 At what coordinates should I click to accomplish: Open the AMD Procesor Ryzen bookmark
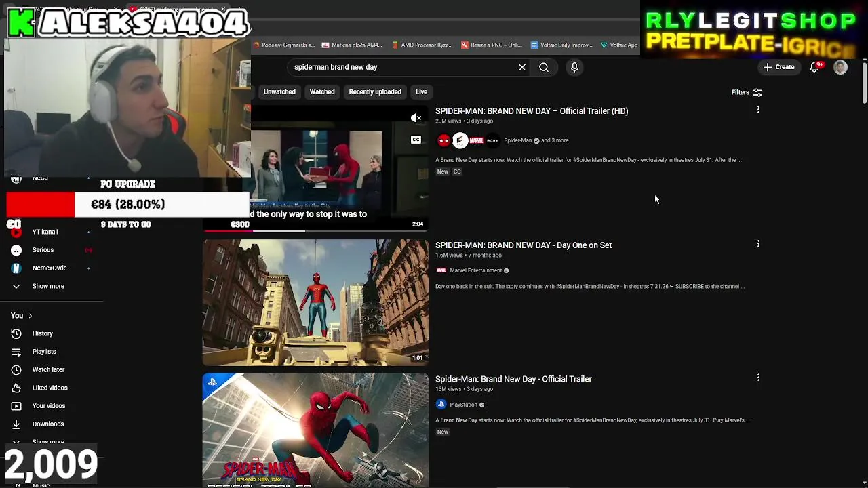(x=422, y=45)
